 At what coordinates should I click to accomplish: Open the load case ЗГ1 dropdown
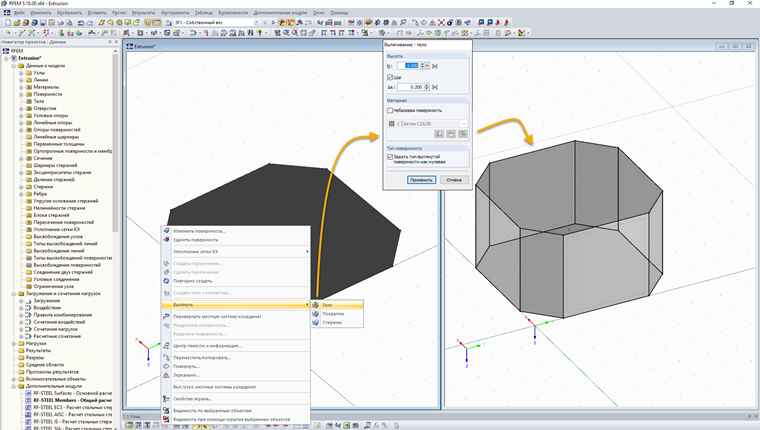(x=256, y=22)
